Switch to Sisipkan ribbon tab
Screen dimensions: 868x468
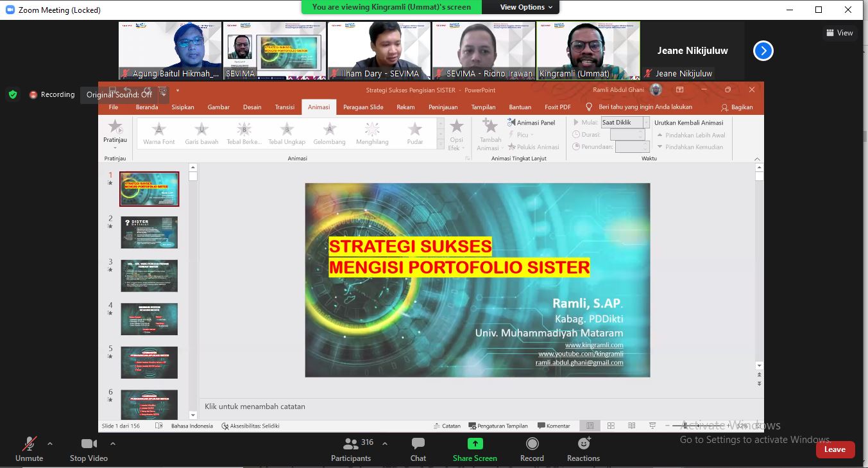183,107
